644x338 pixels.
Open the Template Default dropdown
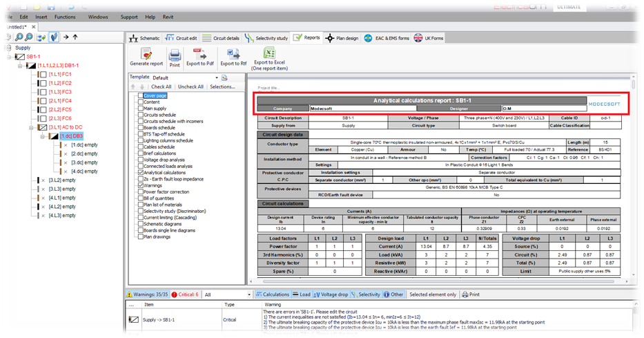(x=217, y=77)
